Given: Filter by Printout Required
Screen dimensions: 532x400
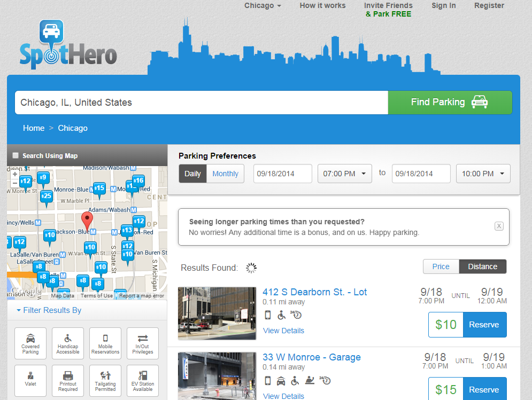Looking at the screenshot, I should tap(68, 381).
